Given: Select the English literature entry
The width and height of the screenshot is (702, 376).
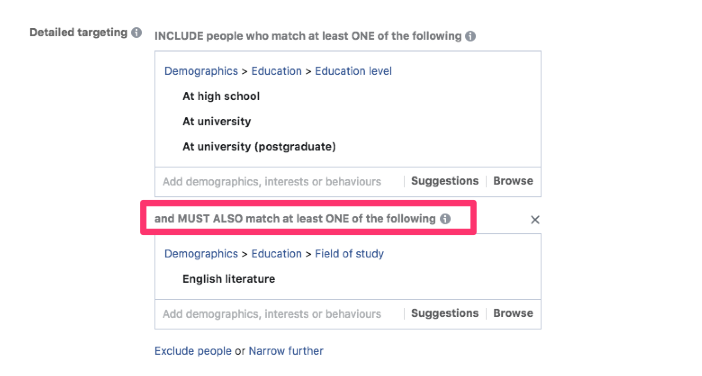Looking at the screenshot, I should click(x=228, y=279).
